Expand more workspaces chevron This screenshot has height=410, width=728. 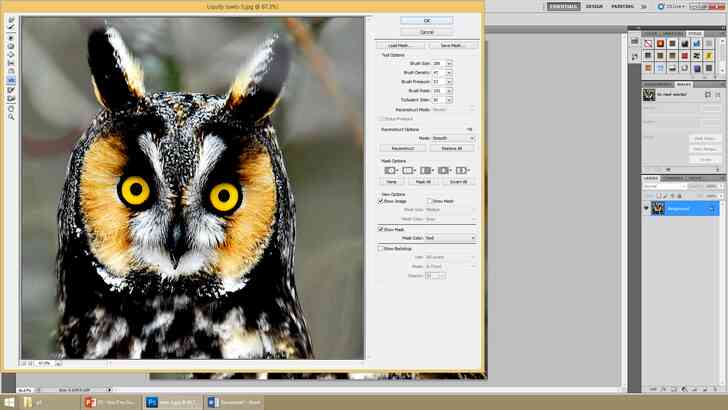644,7
